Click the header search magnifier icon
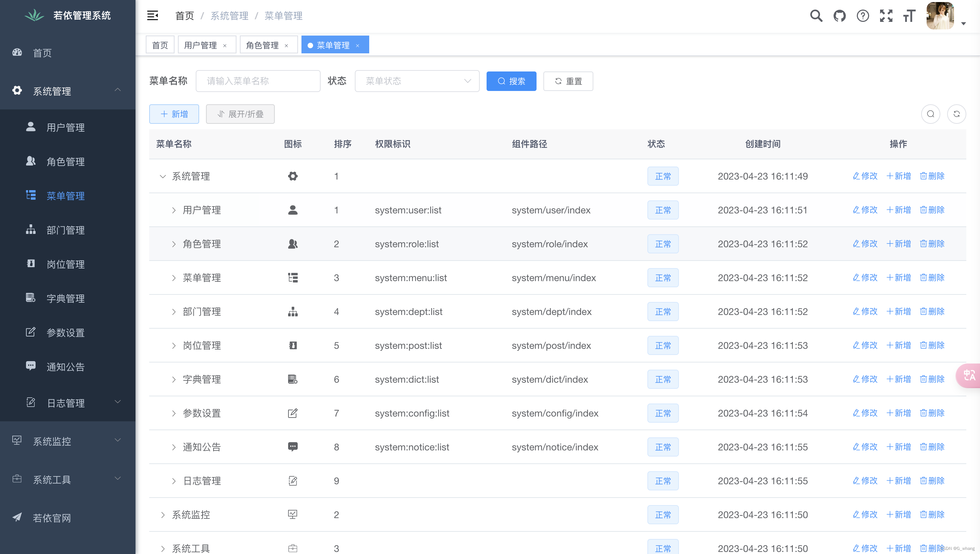The width and height of the screenshot is (980, 554). (816, 16)
